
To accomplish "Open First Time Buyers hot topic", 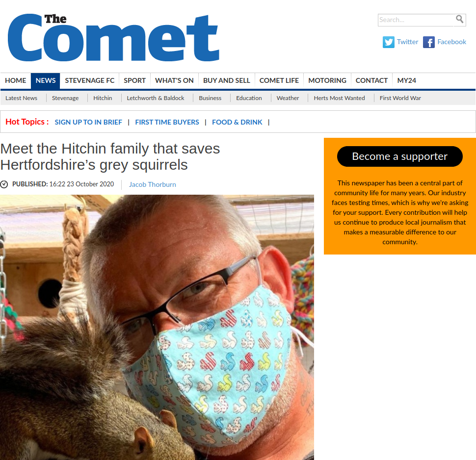I will (167, 122).
